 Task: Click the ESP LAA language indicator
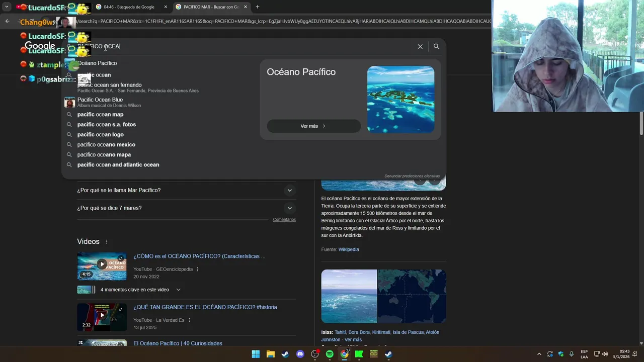(x=584, y=354)
